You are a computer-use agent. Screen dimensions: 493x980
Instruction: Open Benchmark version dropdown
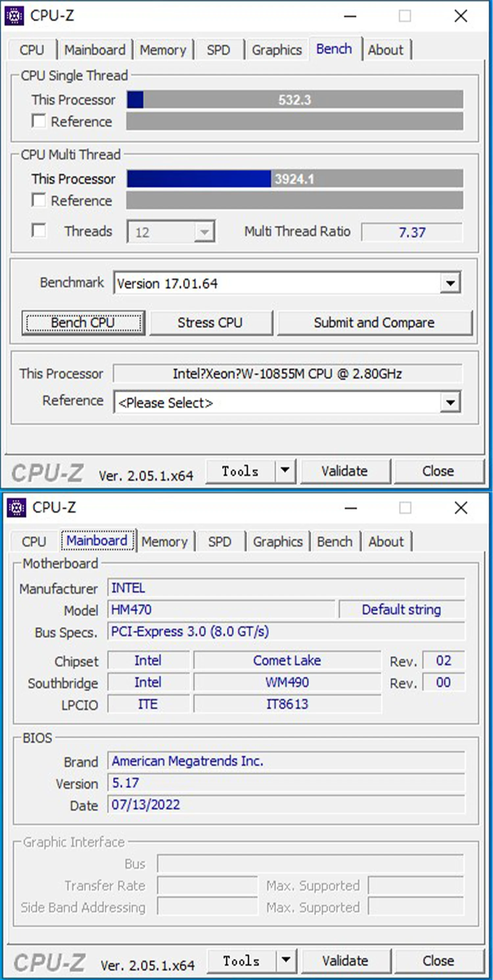[x=450, y=283]
